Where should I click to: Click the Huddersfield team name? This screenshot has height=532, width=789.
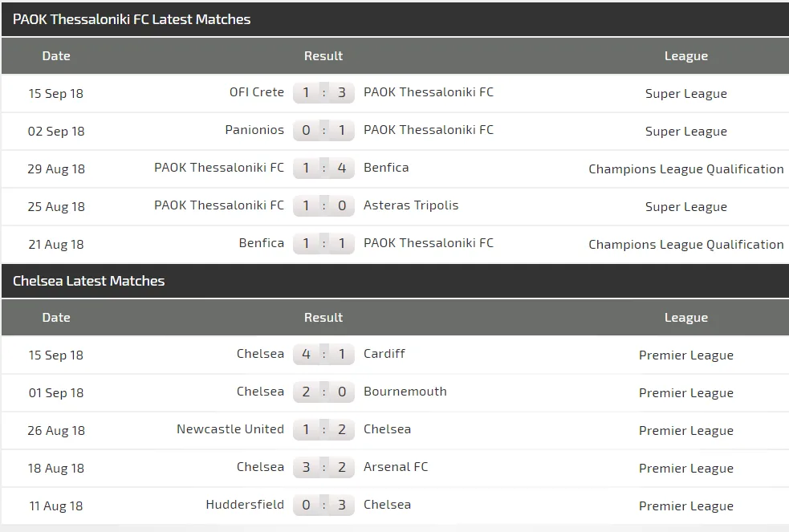245,505
